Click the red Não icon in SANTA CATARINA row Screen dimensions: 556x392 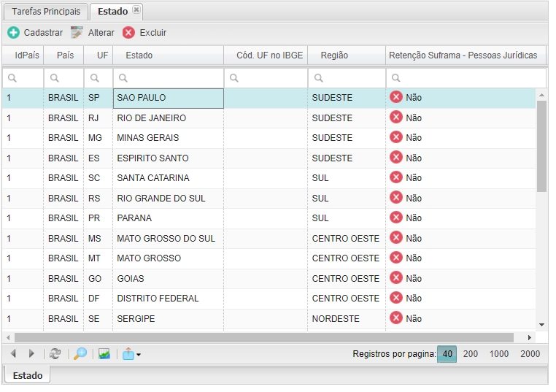click(x=396, y=177)
